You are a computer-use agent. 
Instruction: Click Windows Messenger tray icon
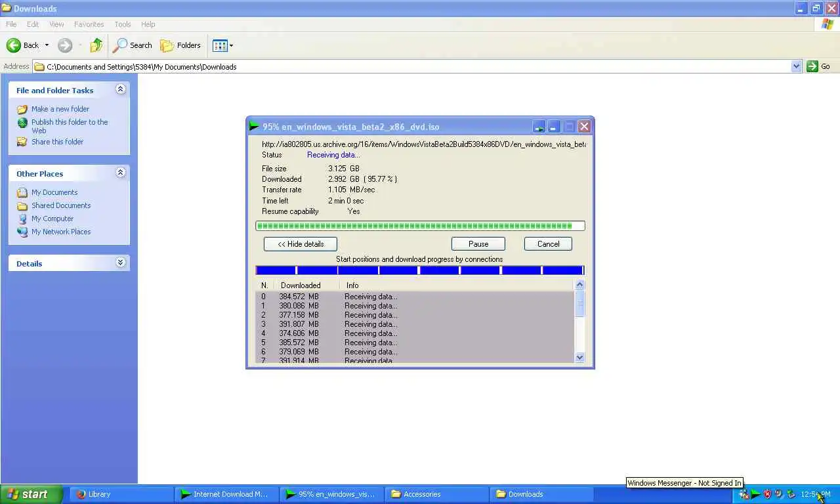[744, 494]
